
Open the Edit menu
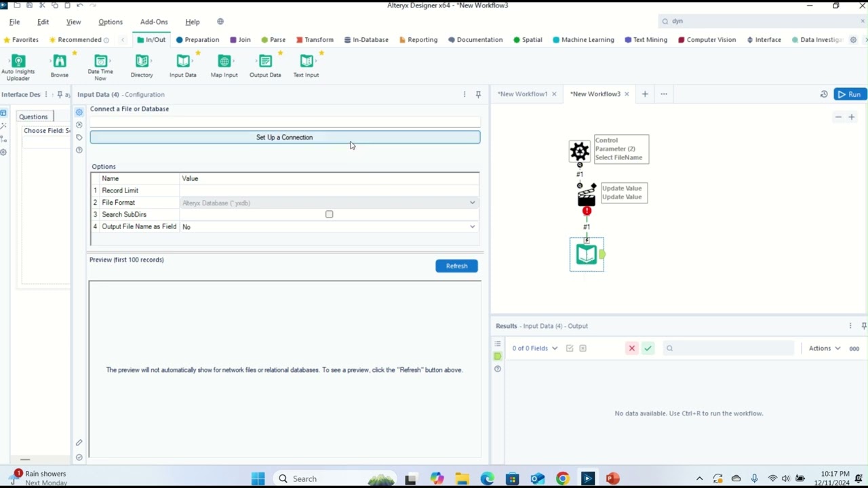pos(43,22)
